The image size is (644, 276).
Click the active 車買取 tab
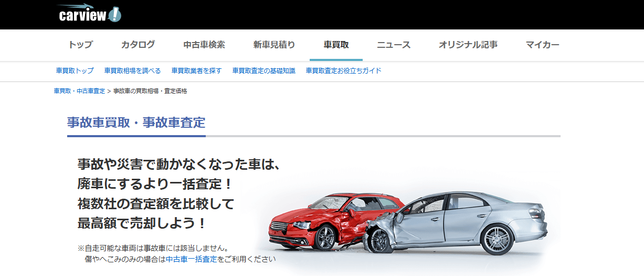(x=336, y=45)
